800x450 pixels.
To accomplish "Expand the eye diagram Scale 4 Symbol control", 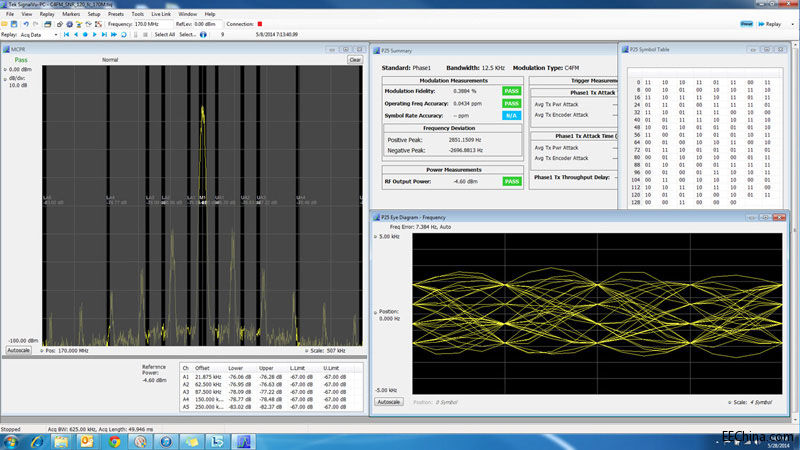I will (x=730, y=403).
